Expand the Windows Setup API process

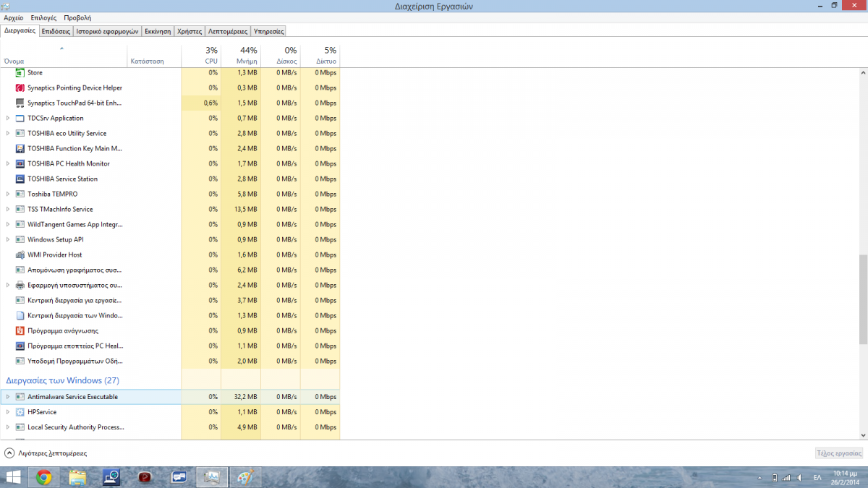[8, 239]
